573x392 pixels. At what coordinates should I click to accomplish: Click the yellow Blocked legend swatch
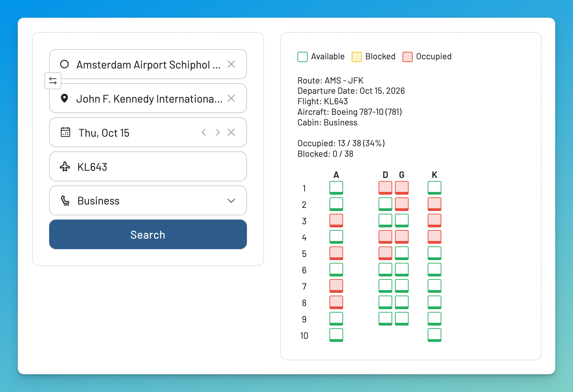tap(357, 57)
